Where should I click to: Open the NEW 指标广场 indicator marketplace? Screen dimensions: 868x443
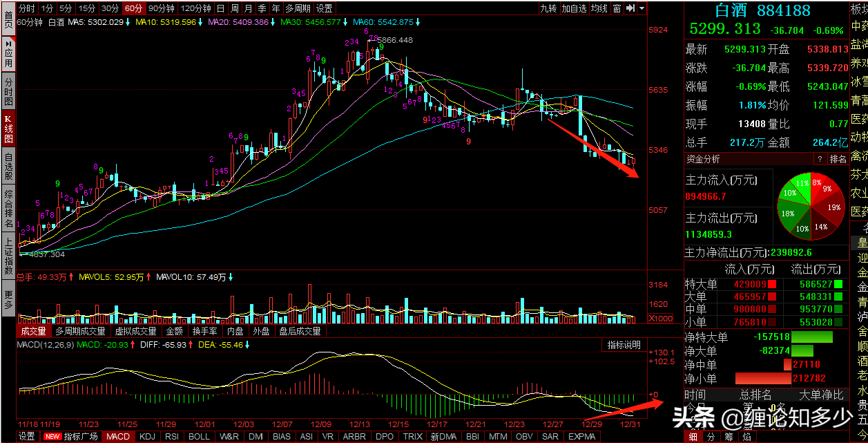[72, 437]
